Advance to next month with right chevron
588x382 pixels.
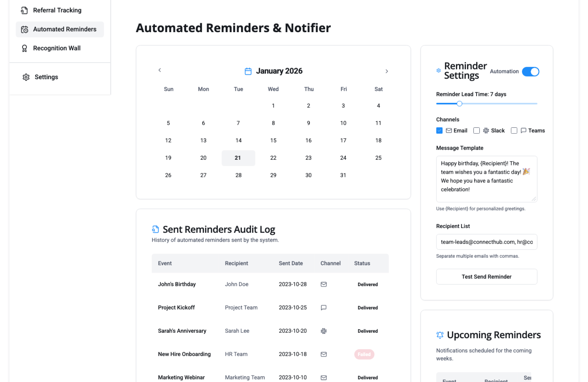pyautogui.click(x=386, y=71)
